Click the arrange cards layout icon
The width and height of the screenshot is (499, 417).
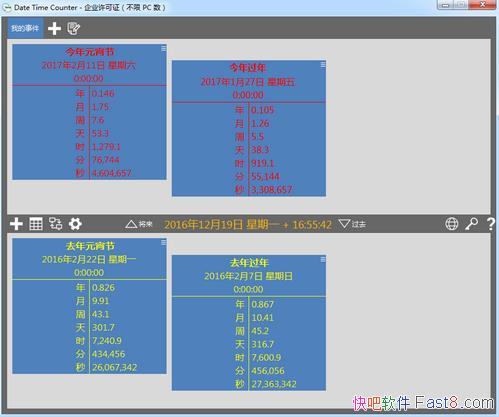coord(55,224)
